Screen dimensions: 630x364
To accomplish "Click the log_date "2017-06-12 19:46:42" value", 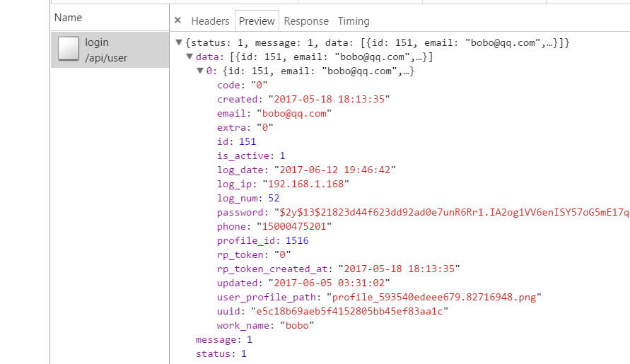I will click(x=335, y=170).
